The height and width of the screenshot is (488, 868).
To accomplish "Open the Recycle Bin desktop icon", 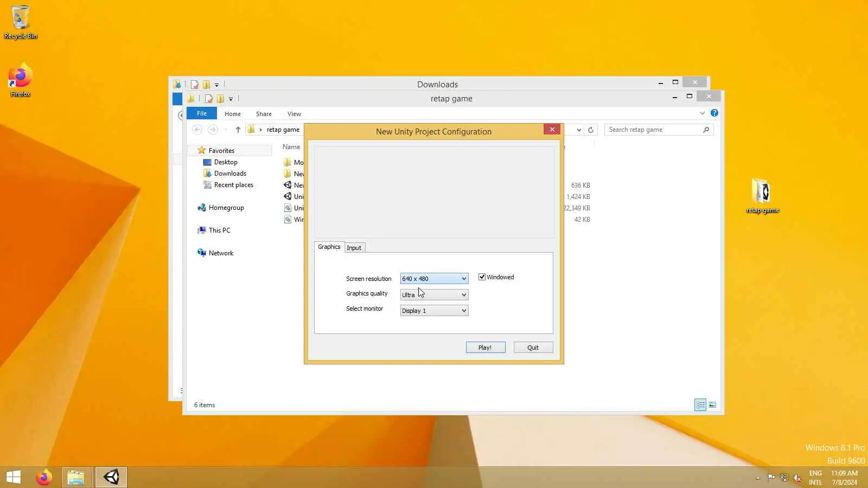I will click(21, 22).
